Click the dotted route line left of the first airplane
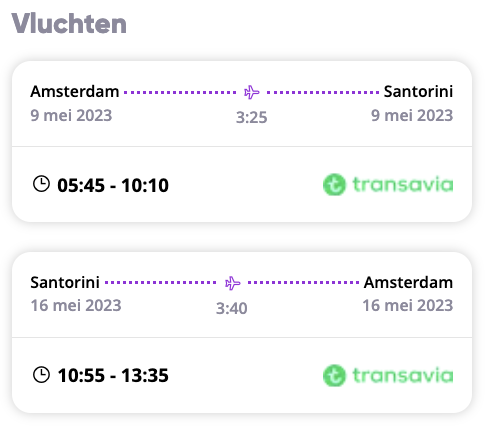This screenshot has width=494, height=430. (x=180, y=92)
